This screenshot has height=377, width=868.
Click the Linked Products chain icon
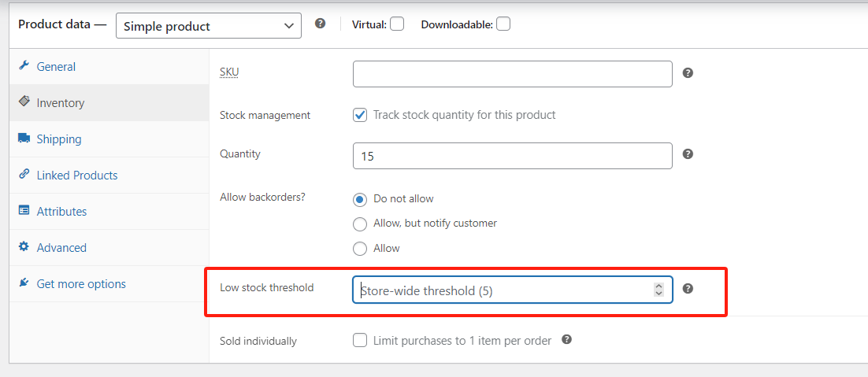coord(24,175)
